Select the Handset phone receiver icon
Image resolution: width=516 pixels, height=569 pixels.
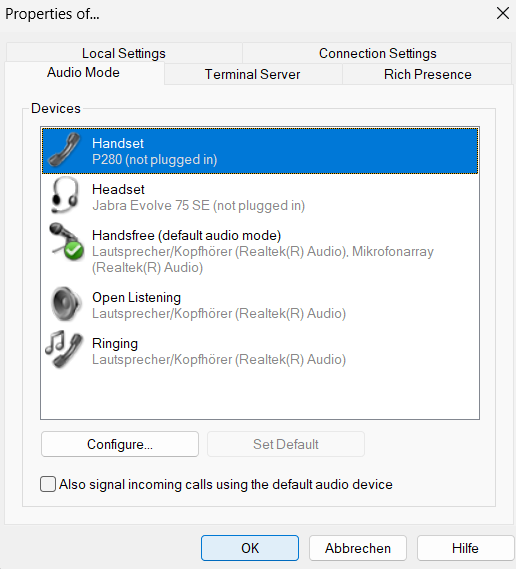tap(65, 150)
